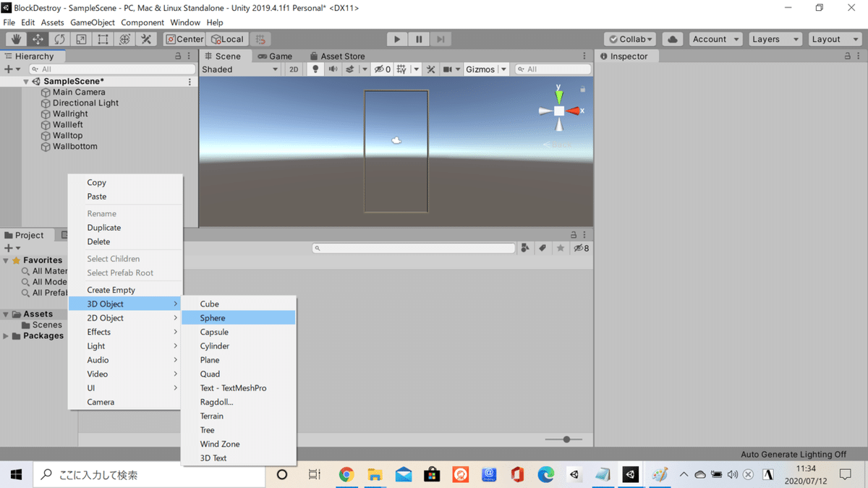The image size is (868, 488).
Task: Open the Layers dropdown
Action: click(775, 39)
